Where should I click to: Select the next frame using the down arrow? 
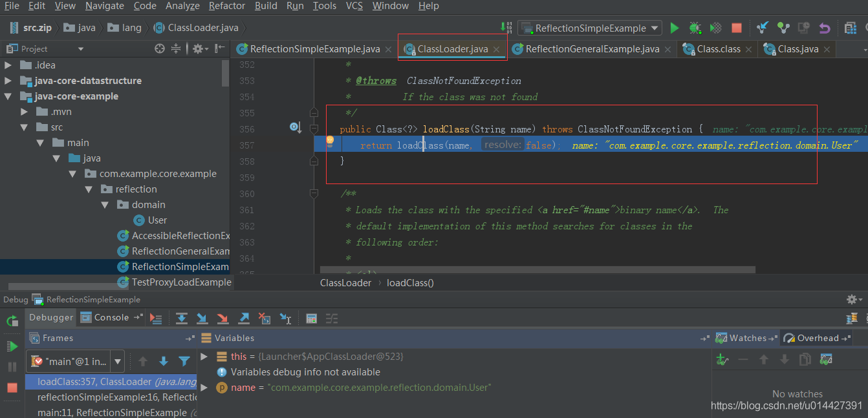(x=164, y=361)
